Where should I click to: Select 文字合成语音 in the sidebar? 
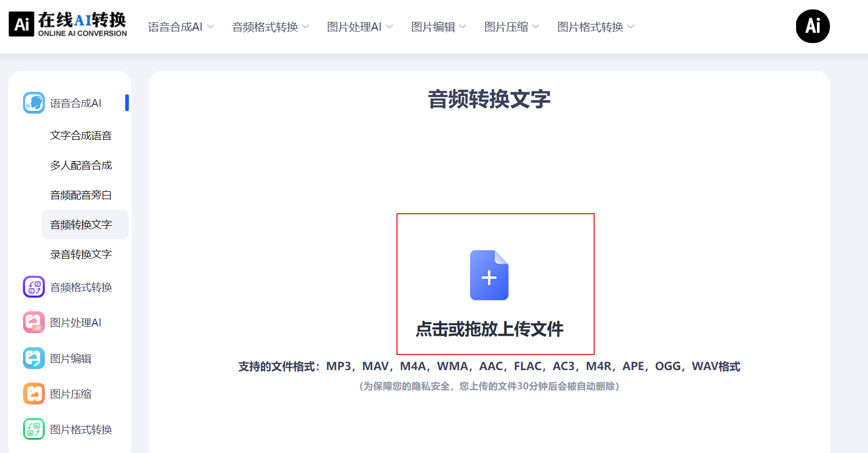pyautogui.click(x=81, y=136)
